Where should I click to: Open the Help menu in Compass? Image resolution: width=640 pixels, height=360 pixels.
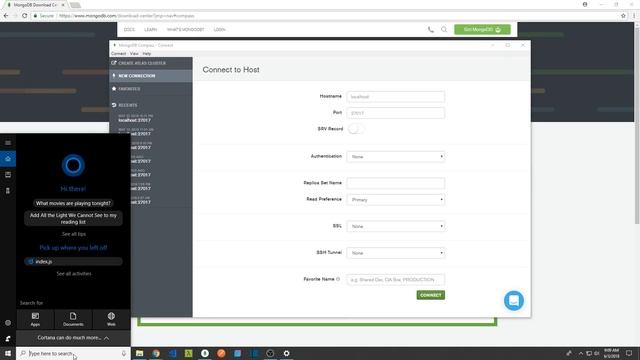point(147,53)
